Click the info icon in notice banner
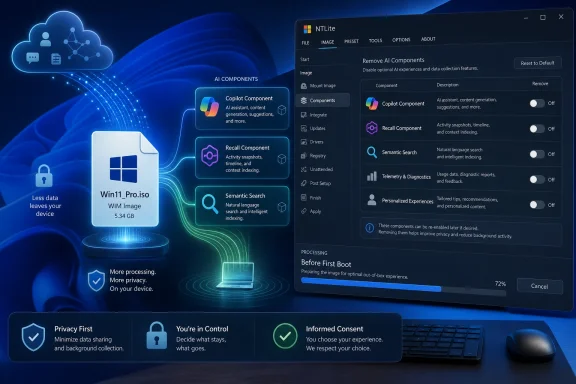Screen dimensions: 576x384 pyautogui.click(x=370, y=228)
